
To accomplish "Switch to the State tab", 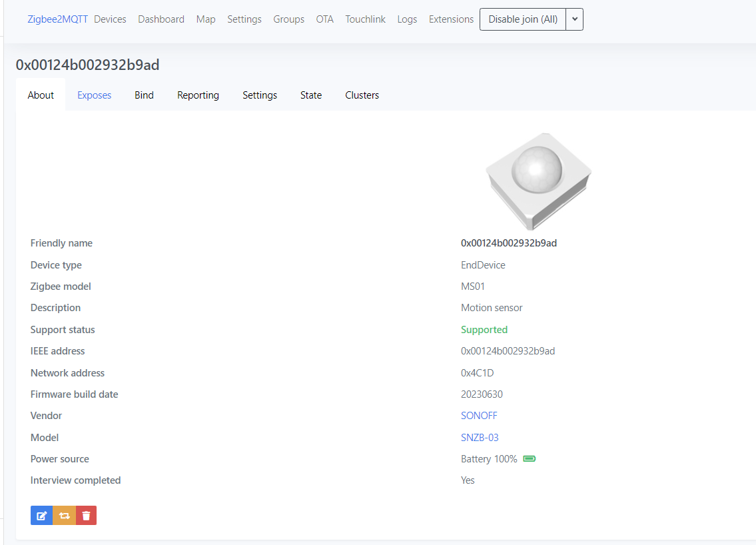I will pyautogui.click(x=311, y=95).
